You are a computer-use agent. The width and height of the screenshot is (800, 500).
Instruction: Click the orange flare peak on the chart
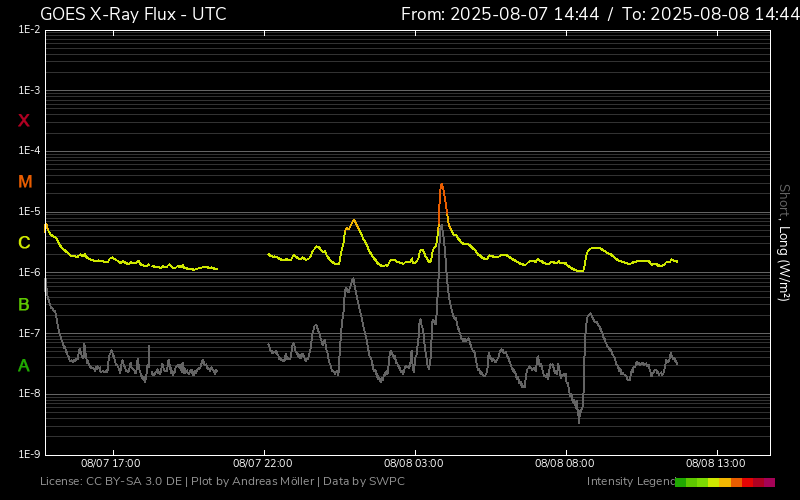[441, 188]
